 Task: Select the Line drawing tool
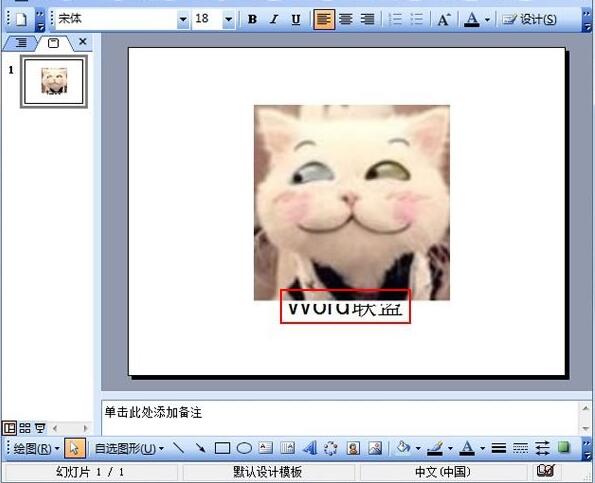[178, 448]
